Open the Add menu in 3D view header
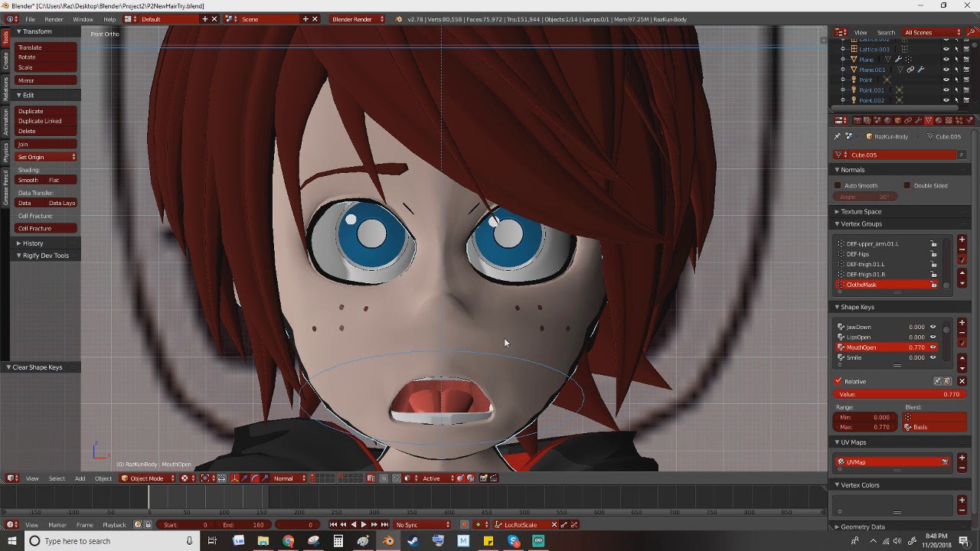Screen dimensions: 980x551 [80, 478]
